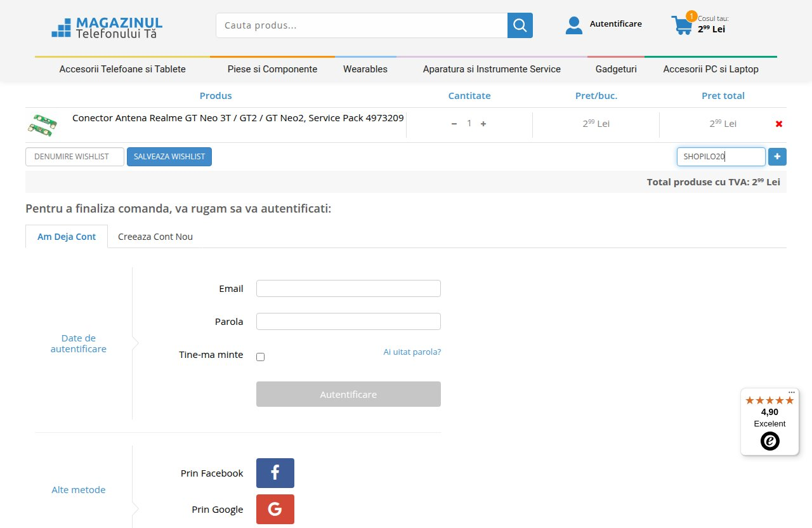The height and width of the screenshot is (528, 812).
Task: Click the Total produse cu TVA text
Action: [714, 181]
